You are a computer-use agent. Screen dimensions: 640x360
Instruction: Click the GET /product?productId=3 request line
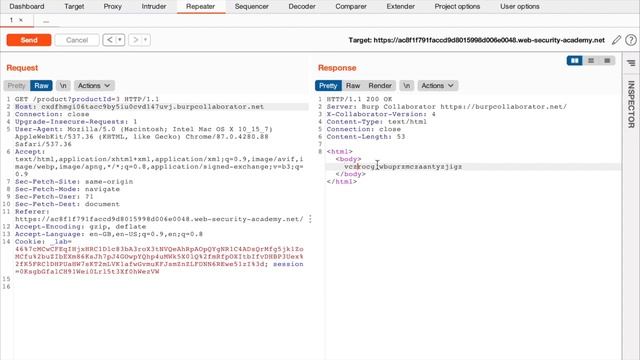(x=87, y=99)
